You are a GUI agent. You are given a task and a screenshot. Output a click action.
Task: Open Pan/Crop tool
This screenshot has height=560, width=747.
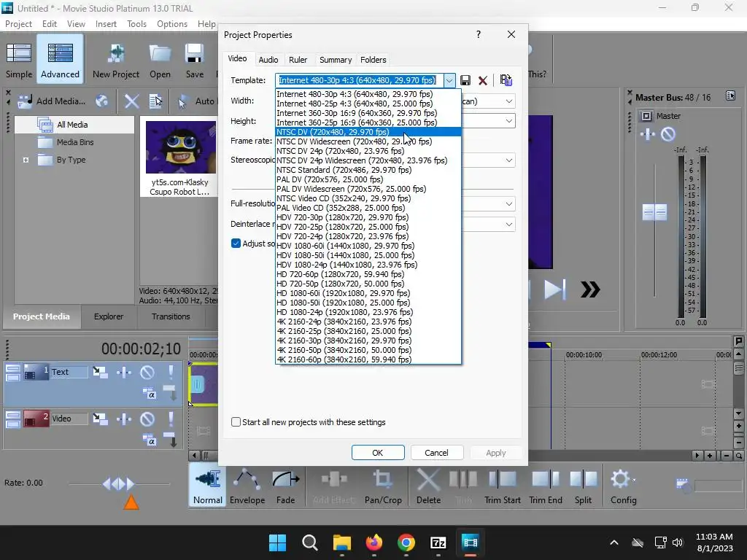pyautogui.click(x=383, y=486)
